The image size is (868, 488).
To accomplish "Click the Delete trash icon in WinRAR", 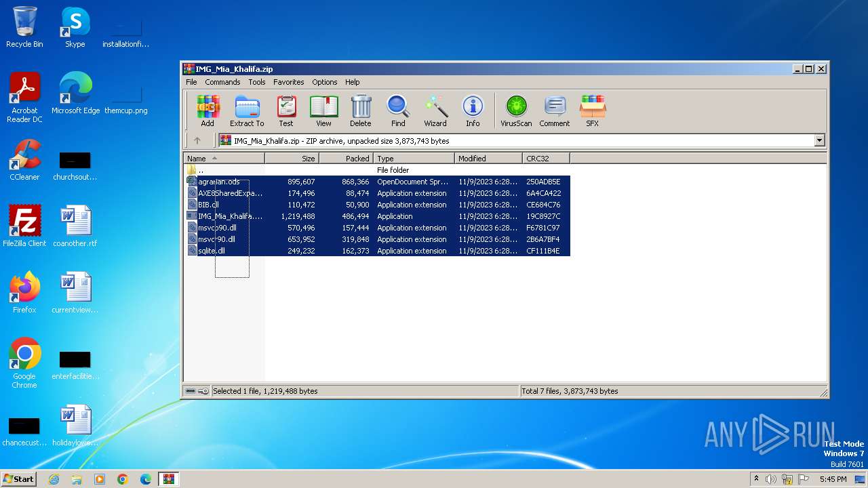I will click(x=361, y=111).
